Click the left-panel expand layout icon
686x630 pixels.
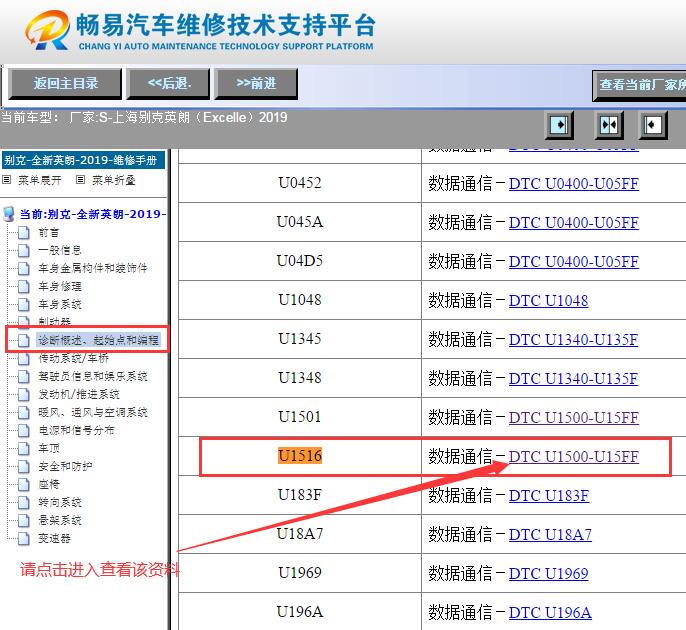[559, 126]
